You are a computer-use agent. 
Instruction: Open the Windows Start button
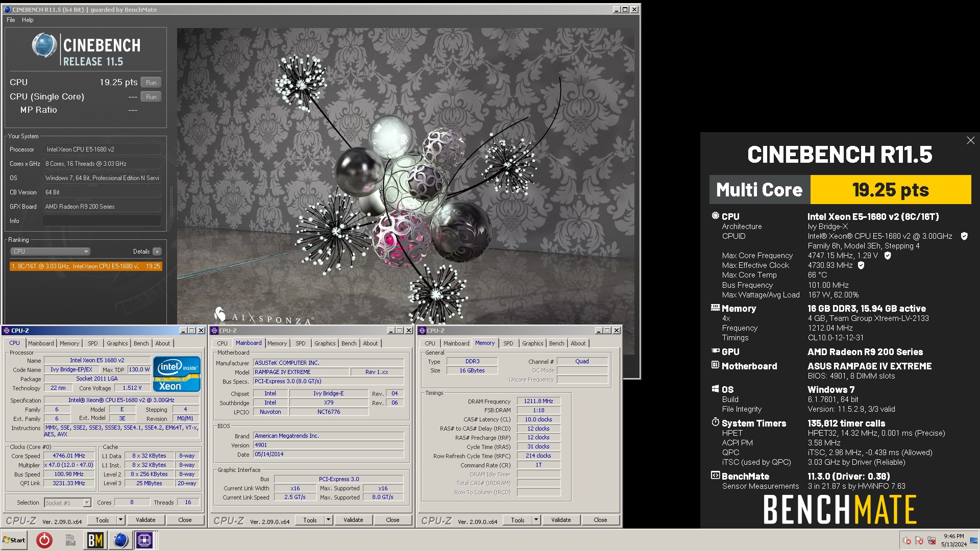point(14,540)
